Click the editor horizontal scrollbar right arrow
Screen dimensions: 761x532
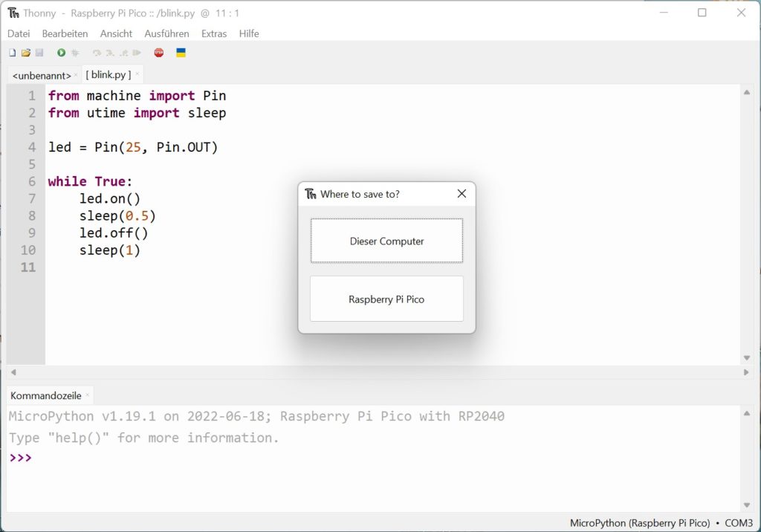746,372
